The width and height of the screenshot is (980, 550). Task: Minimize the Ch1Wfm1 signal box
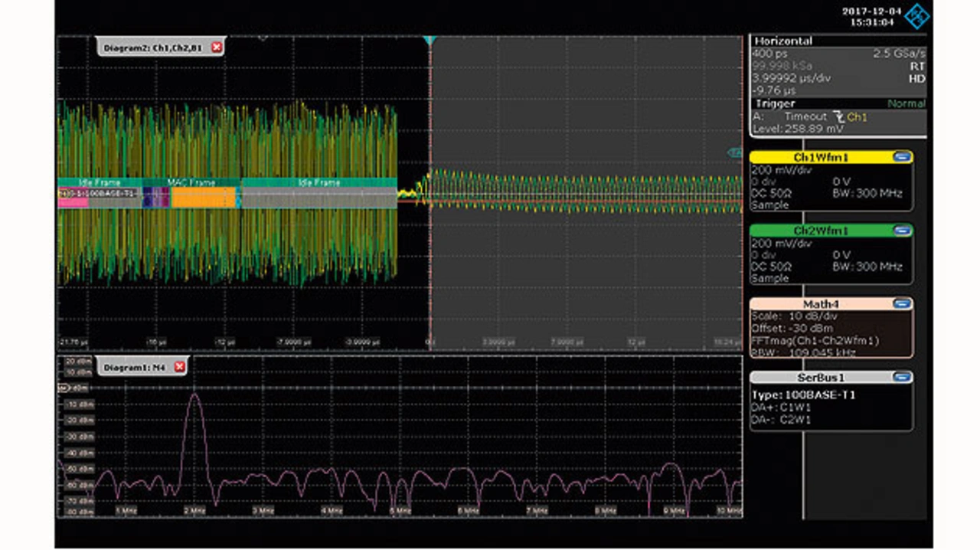point(902,157)
